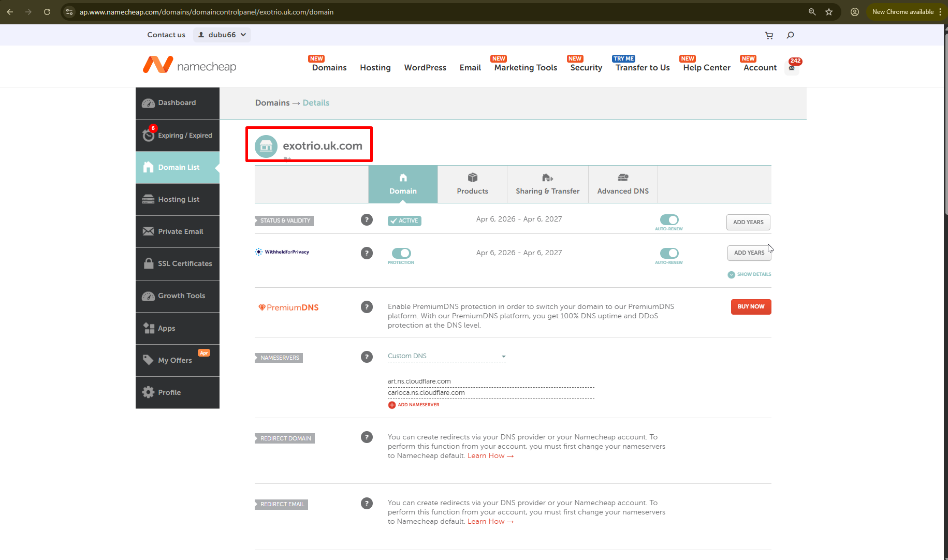
Task: Edit the art.ns.cloudflare.com nameserver field
Action: pos(491,381)
